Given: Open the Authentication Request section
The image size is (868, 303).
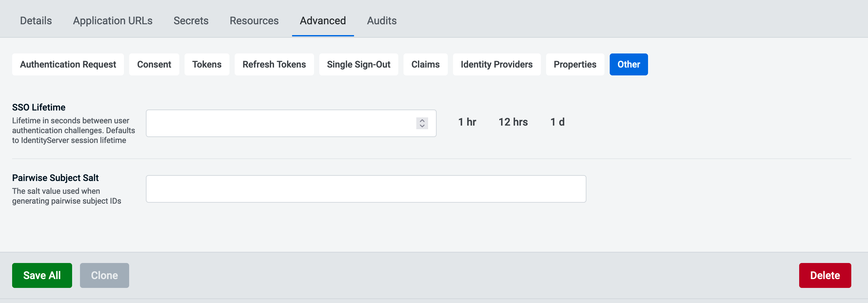Looking at the screenshot, I should pos(68,64).
